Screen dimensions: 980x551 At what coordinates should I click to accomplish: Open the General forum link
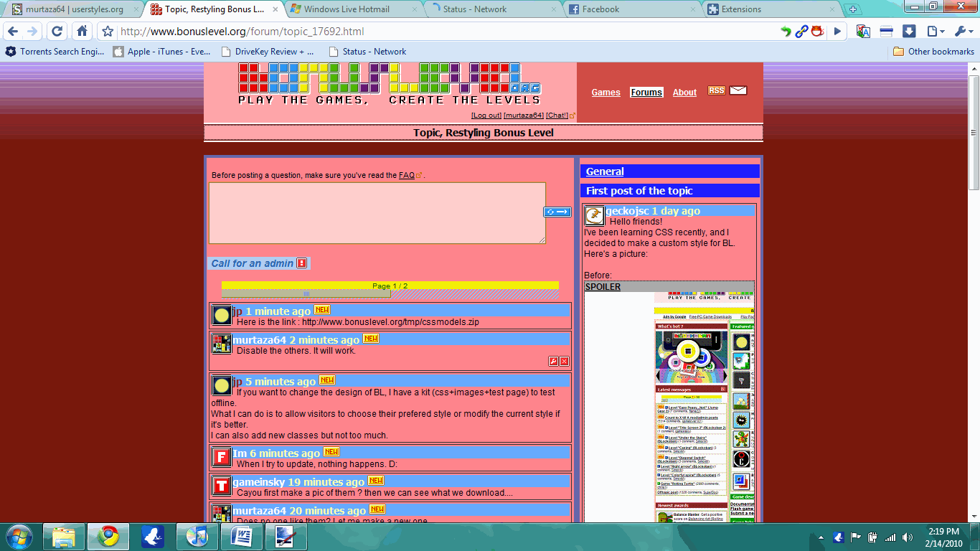click(605, 171)
